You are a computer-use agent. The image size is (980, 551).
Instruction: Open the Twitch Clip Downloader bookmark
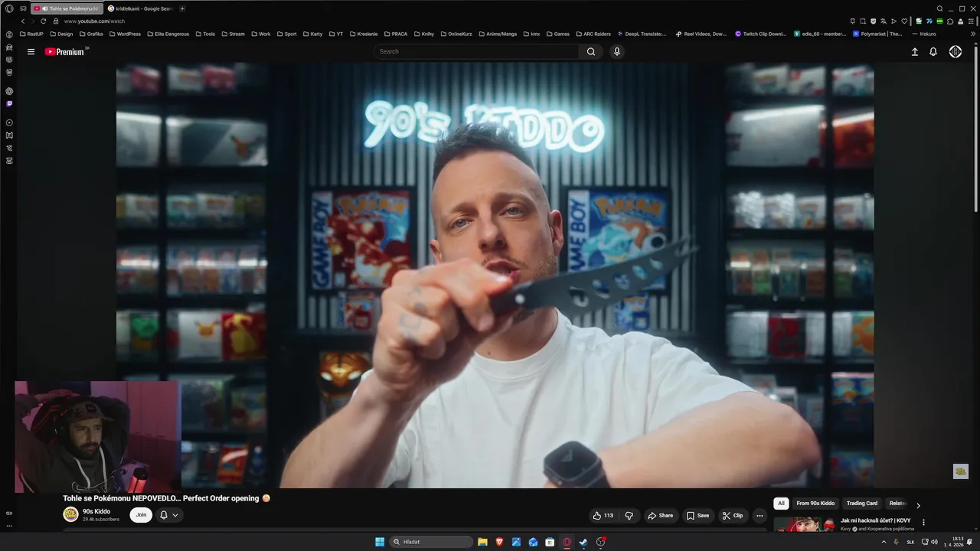(761, 34)
